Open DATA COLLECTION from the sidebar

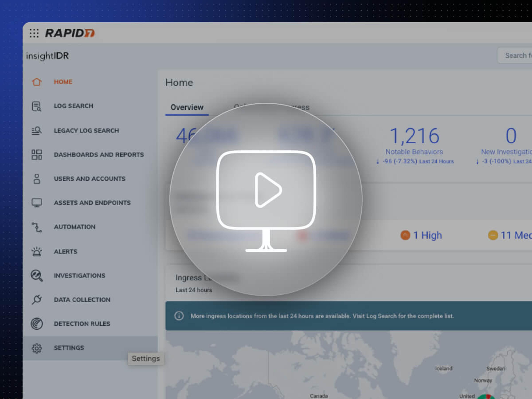point(82,300)
